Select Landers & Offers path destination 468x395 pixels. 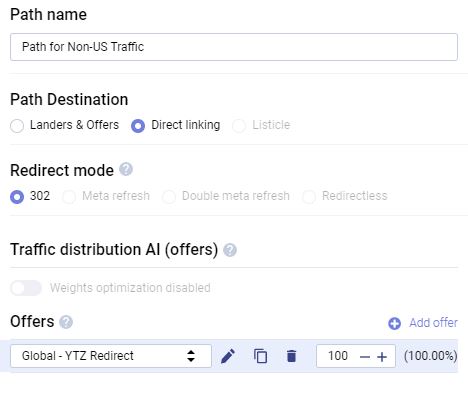17,126
